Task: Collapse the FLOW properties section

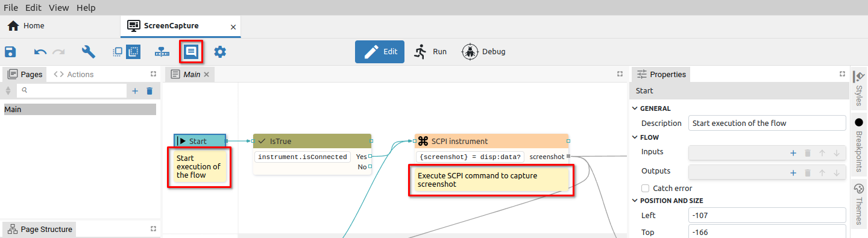Action: [635, 137]
